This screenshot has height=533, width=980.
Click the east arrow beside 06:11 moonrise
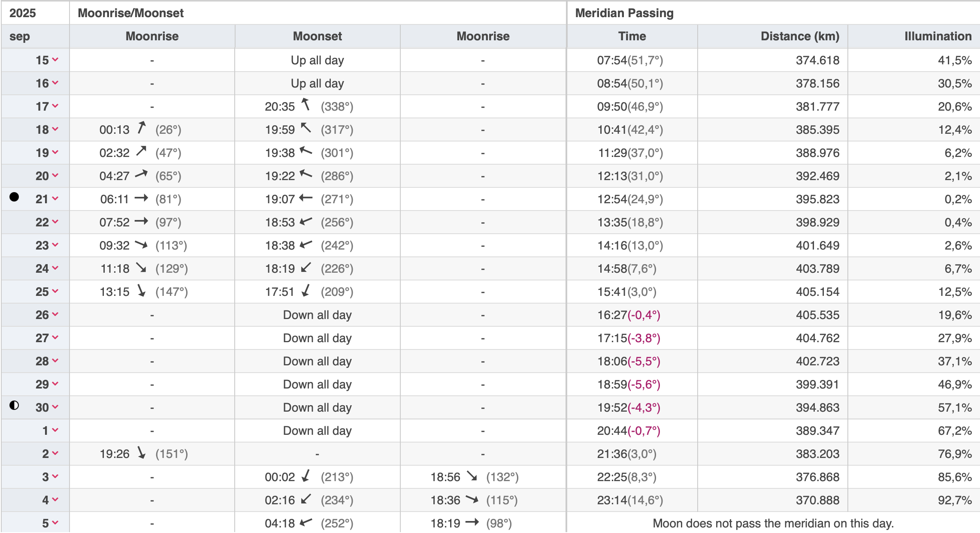141,198
